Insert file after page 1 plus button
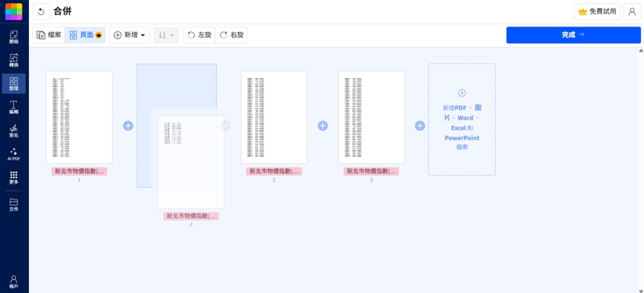The width and height of the screenshot is (644, 293). [128, 126]
